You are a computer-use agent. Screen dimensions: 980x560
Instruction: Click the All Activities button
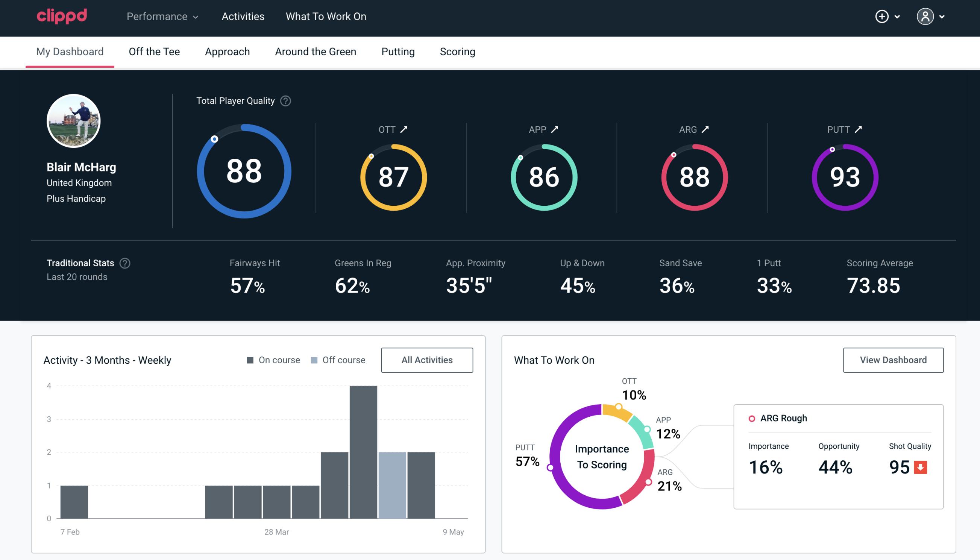point(427,360)
